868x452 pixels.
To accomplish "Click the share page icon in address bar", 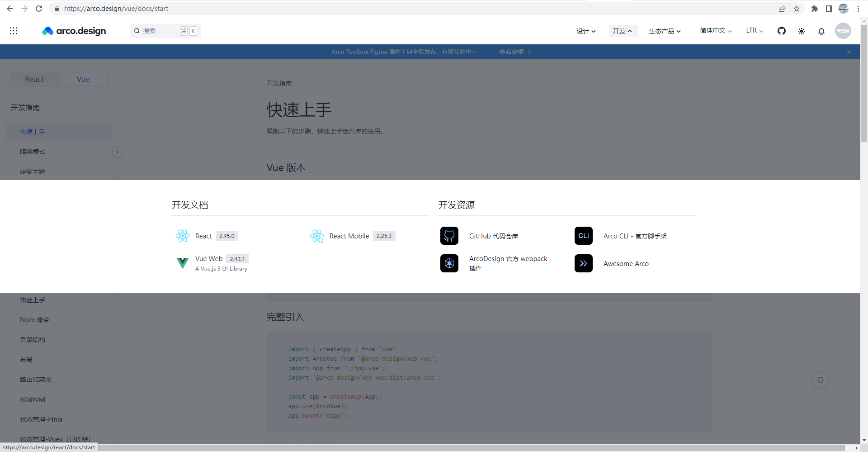I will tap(782, 9).
